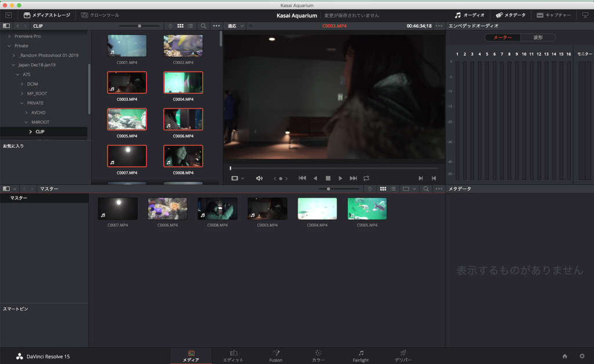
Task: Open the Fusion page
Action: (x=276, y=356)
